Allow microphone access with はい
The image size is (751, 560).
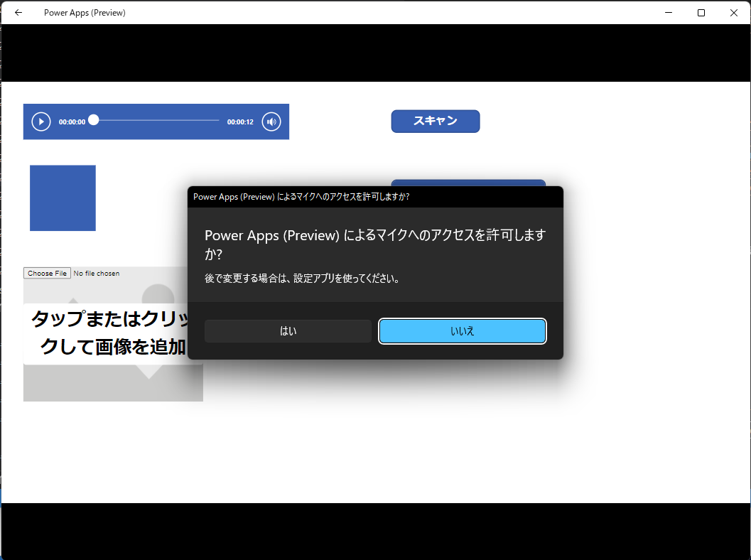288,331
